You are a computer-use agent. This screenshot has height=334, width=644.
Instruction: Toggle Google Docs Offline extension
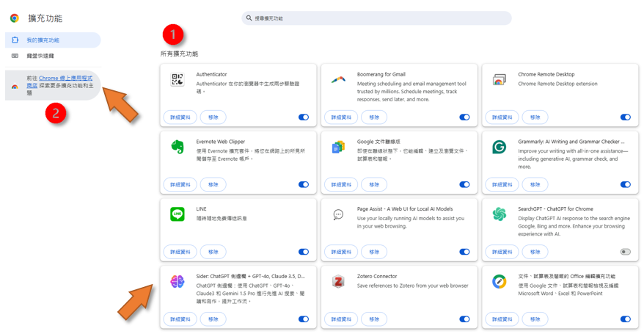click(x=464, y=184)
